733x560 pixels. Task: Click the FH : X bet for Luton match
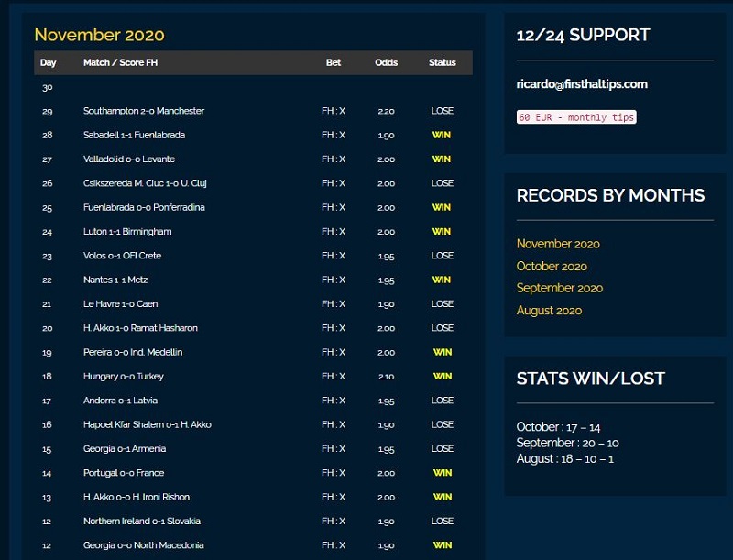334,232
